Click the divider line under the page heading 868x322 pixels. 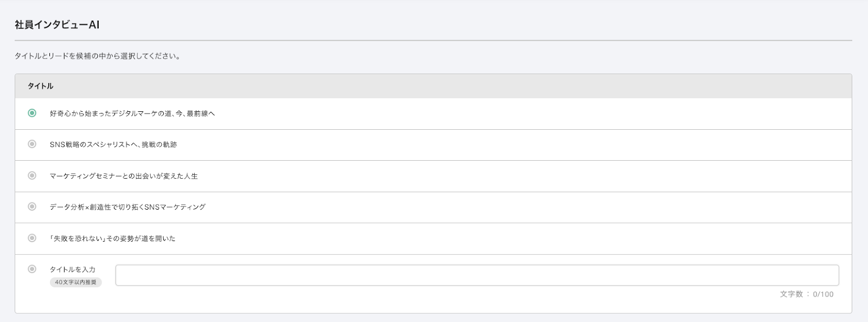[x=433, y=40]
